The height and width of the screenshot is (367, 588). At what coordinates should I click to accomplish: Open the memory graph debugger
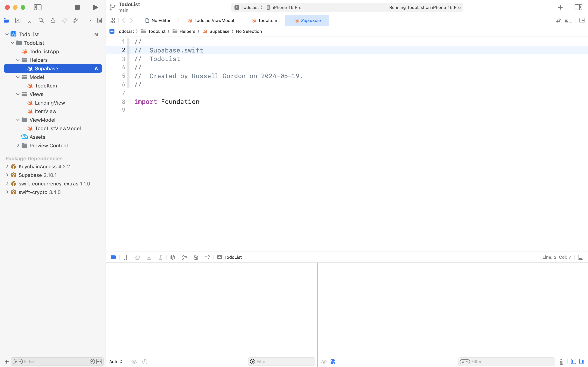coord(184,257)
